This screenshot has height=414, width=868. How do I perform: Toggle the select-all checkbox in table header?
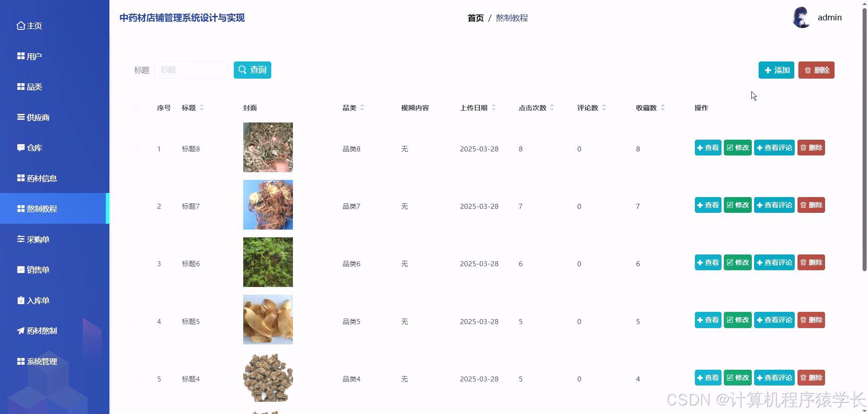pos(136,108)
